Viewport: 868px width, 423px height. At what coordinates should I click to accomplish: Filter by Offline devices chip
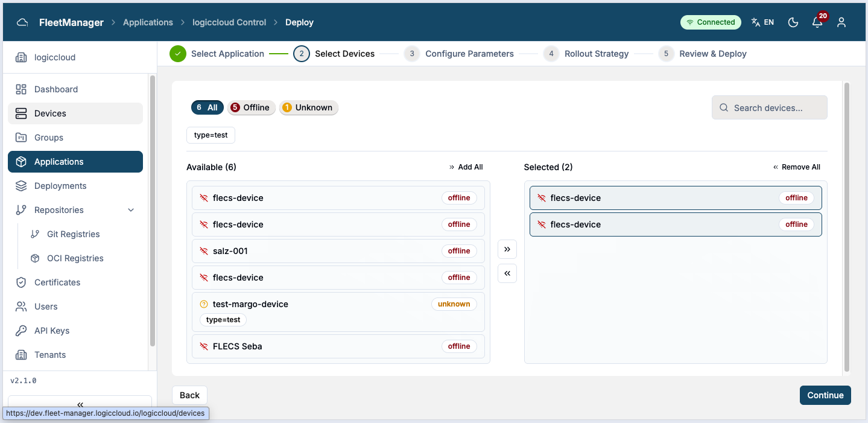(252, 107)
